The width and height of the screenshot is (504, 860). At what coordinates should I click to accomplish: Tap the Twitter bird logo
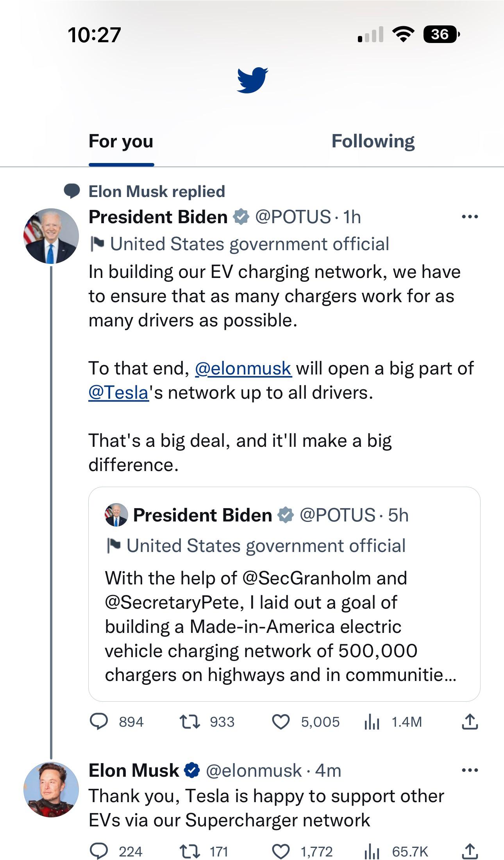click(252, 80)
